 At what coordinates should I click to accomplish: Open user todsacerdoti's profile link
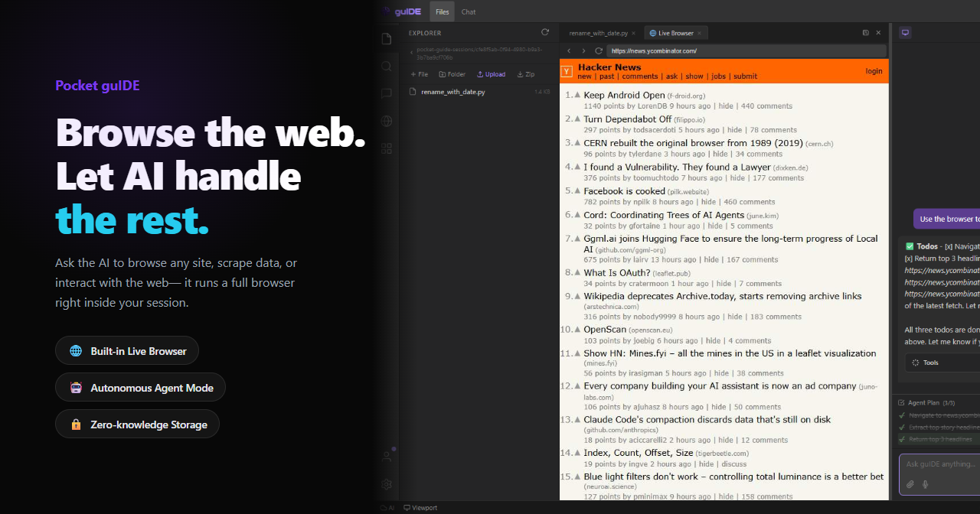(655, 130)
